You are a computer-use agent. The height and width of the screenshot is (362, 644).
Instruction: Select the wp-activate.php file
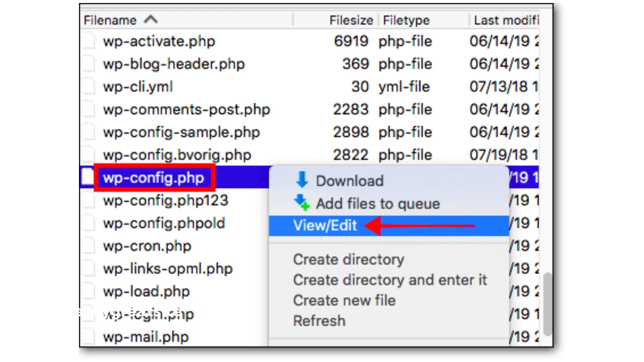159,41
